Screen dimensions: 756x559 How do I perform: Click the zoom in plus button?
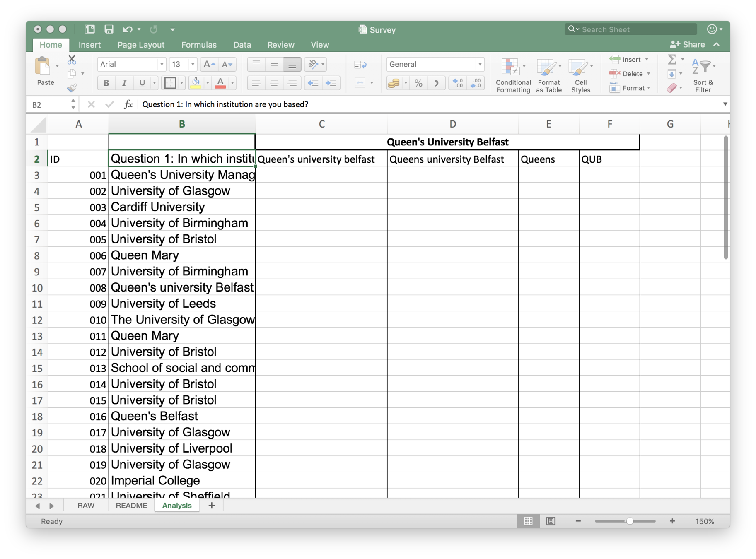pos(672,521)
